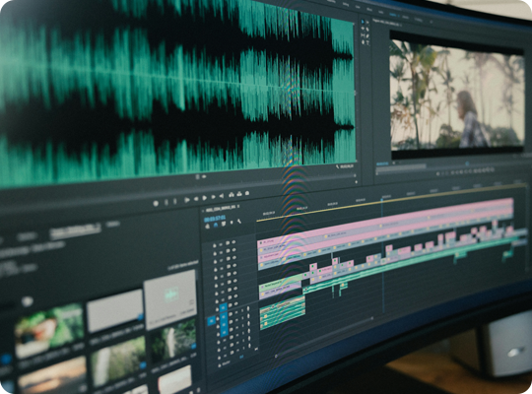The width and height of the screenshot is (532, 394).
Task: Enable voice-over record on first audio track
Action: (248, 308)
